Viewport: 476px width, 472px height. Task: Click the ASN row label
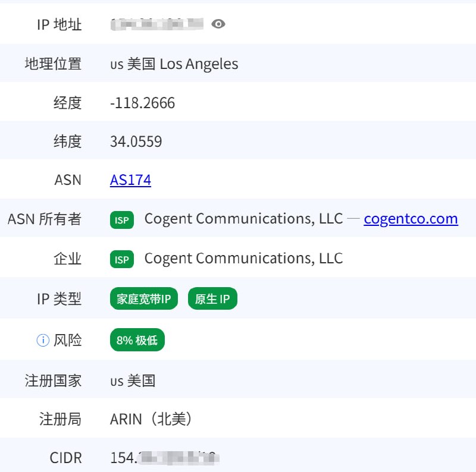click(x=68, y=180)
